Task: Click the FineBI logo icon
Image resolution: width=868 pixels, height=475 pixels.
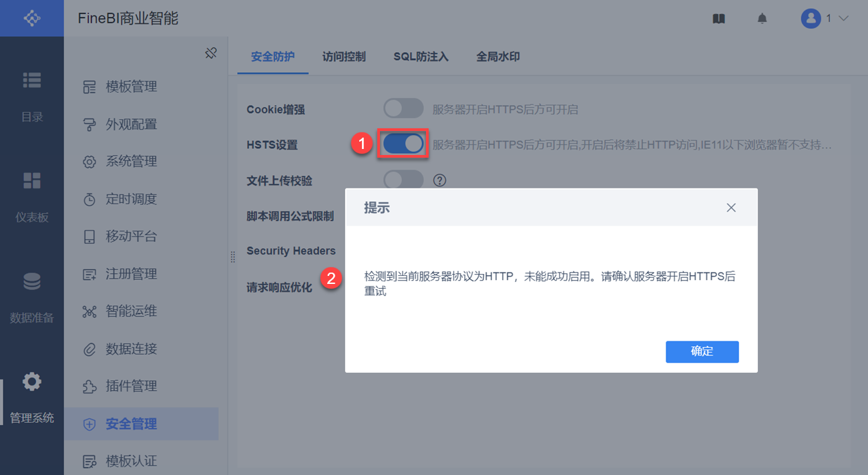Action: [32, 18]
